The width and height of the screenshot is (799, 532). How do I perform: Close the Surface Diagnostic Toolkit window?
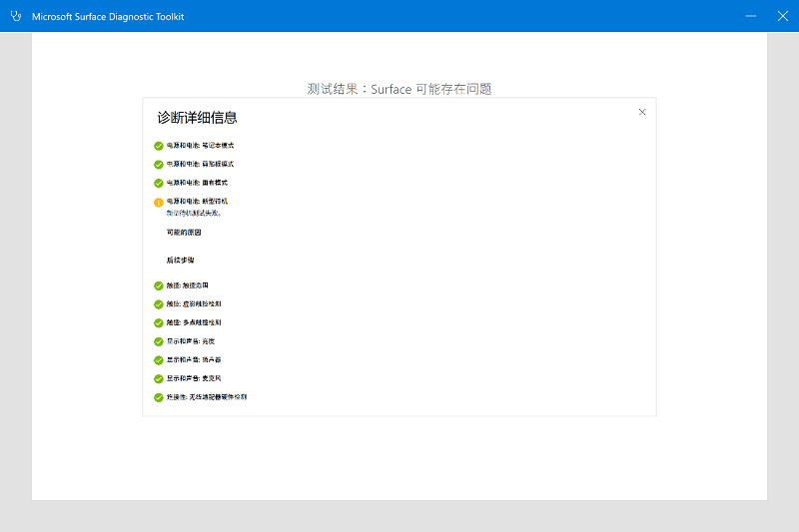tap(783, 16)
